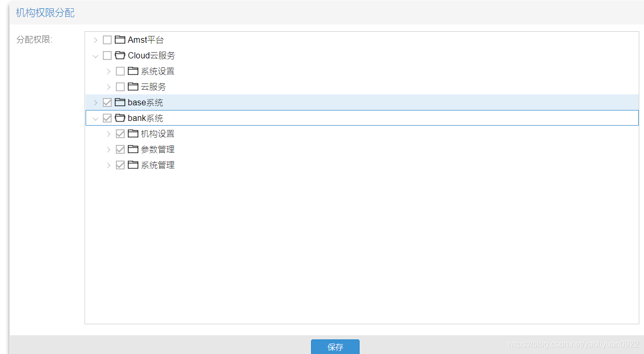Click the 系统设置 folder icon

coord(133,71)
